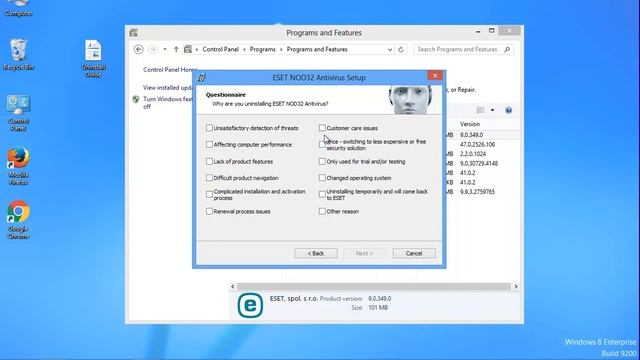Click the shield icon beside Turn Windows features

(136, 99)
